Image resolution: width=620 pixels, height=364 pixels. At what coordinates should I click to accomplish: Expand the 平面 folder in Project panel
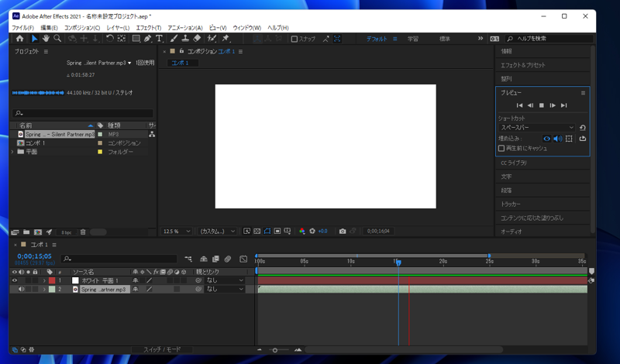pos(12,152)
